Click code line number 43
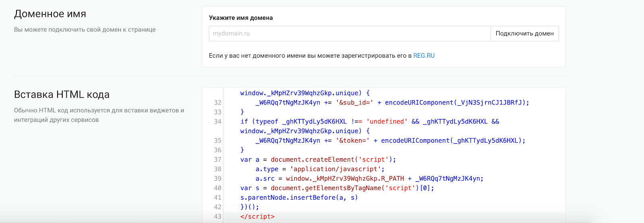The height and width of the screenshot is (223, 644). [x=218, y=217]
